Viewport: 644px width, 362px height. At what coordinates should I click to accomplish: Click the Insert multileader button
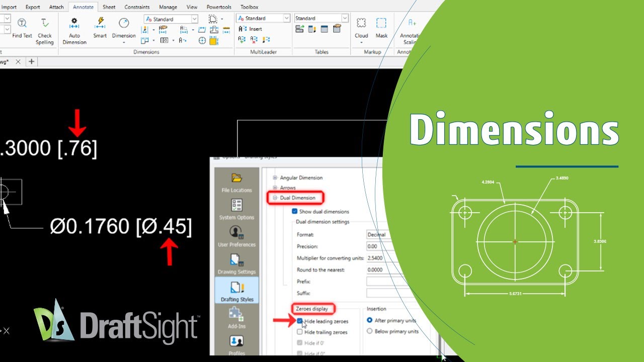250,29
